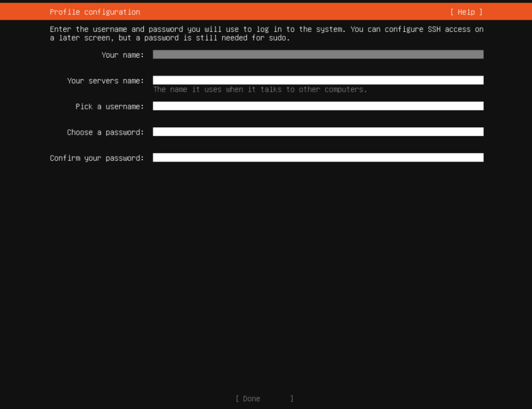Viewport: 532px width, 409px height.
Task: Select the Your servers name text box
Action: click(317, 80)
